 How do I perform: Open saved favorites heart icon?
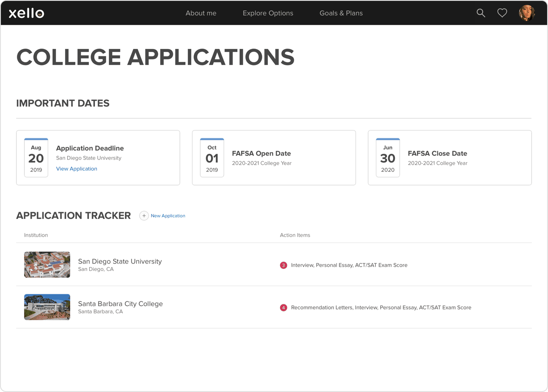tap(502, 13)
